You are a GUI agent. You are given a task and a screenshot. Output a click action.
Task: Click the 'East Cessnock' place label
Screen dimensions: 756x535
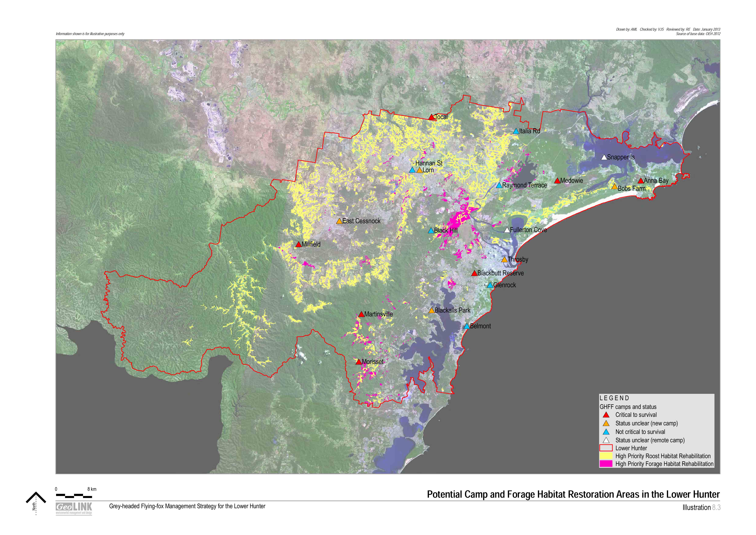361,221
